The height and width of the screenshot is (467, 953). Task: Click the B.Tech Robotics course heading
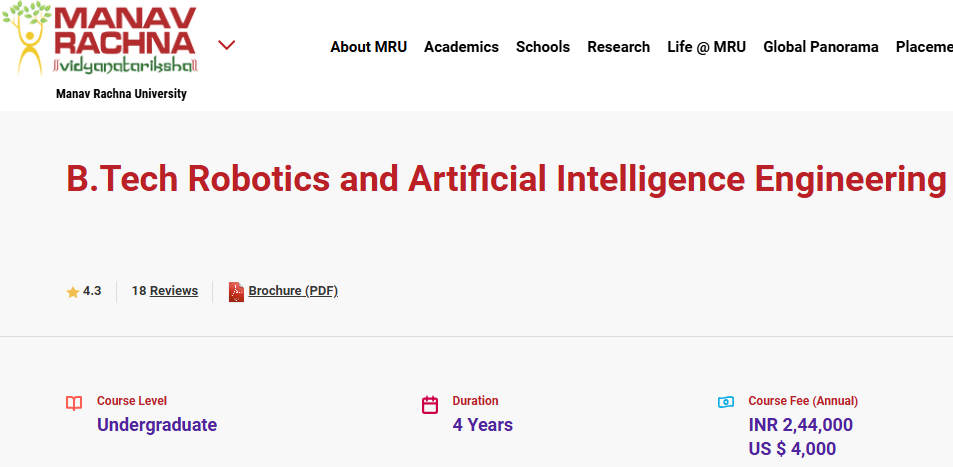[x=506, y=178]
